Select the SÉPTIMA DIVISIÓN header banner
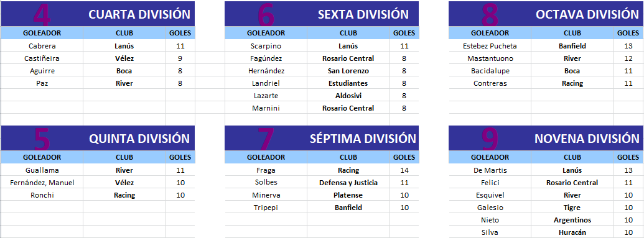The height and width of the screenshot is (238, 644). point(322,139)
